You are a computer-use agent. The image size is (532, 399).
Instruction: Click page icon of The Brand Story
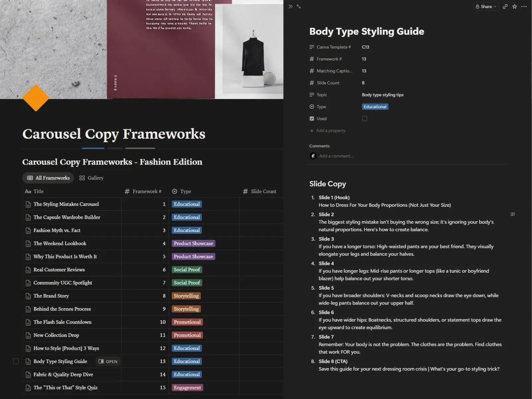point(28,296)
